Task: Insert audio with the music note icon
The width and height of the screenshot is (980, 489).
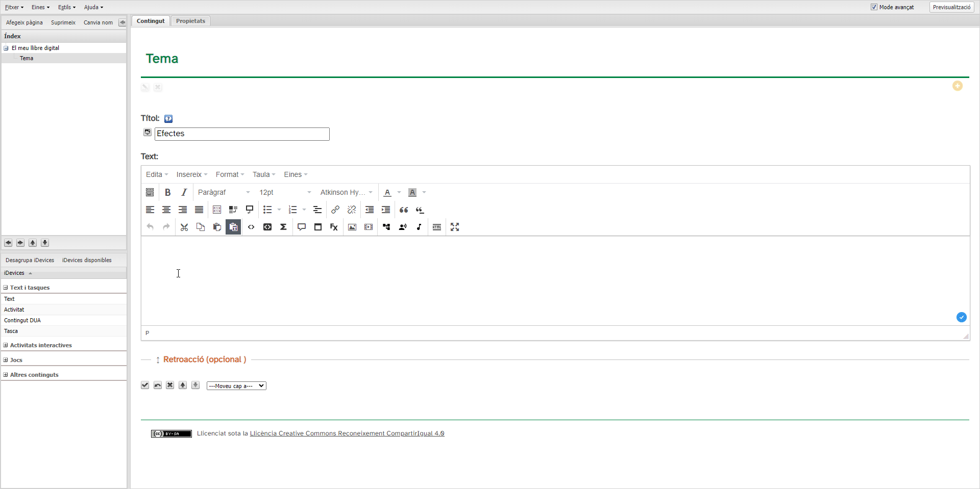Action: 419,227
